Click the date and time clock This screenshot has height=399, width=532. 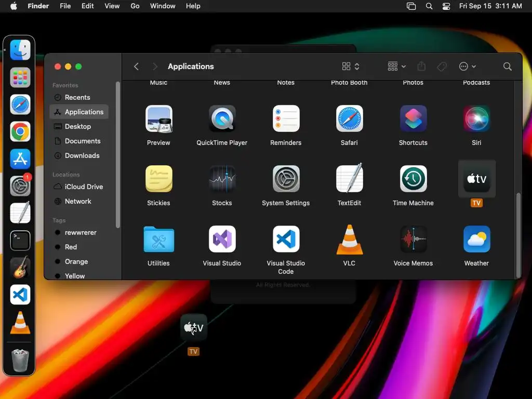point(490,6)
